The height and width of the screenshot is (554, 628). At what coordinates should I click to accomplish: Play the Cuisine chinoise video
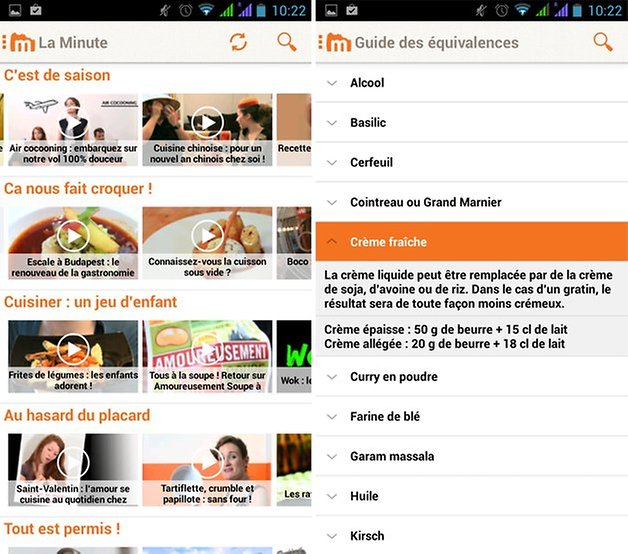click(x=207, y=123)
